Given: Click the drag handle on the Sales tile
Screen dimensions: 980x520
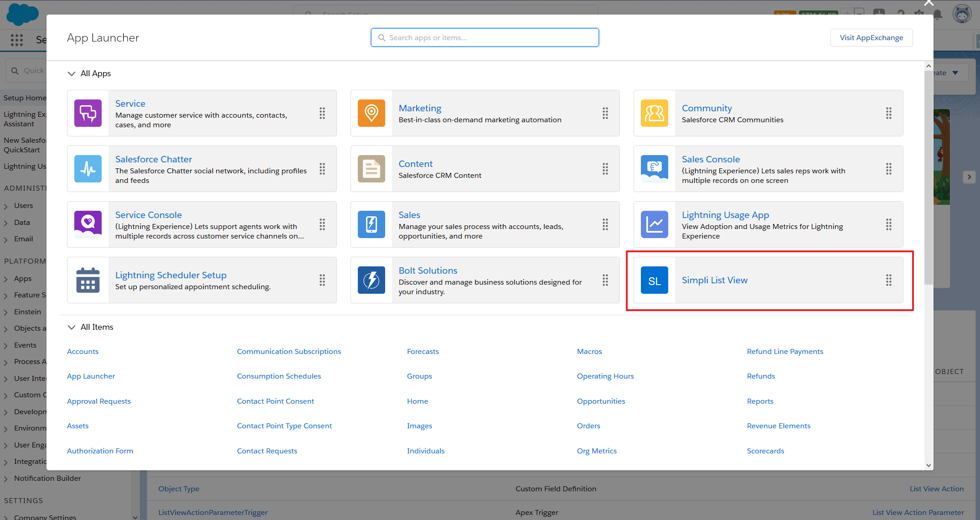Looking at the screenshot, I should (605, 224).
